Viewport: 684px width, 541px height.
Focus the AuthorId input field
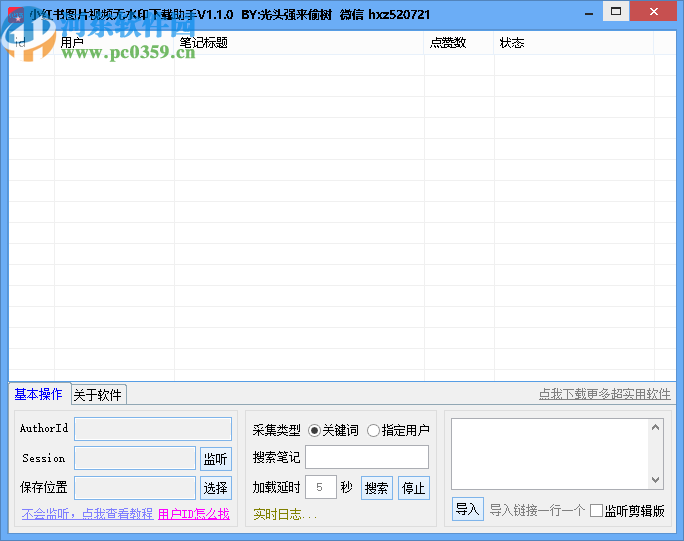point(153,429)
